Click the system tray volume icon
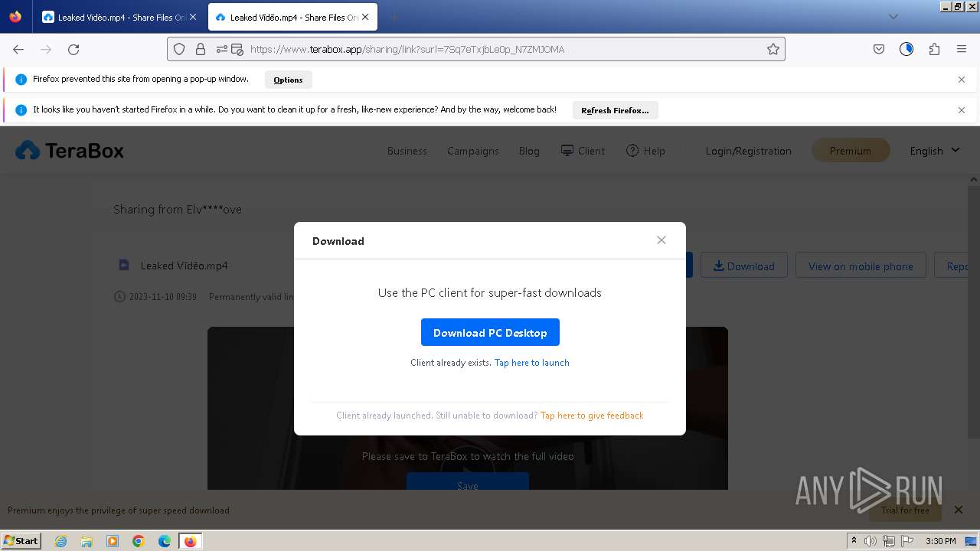Screen dimensions: 980x551 871,541
